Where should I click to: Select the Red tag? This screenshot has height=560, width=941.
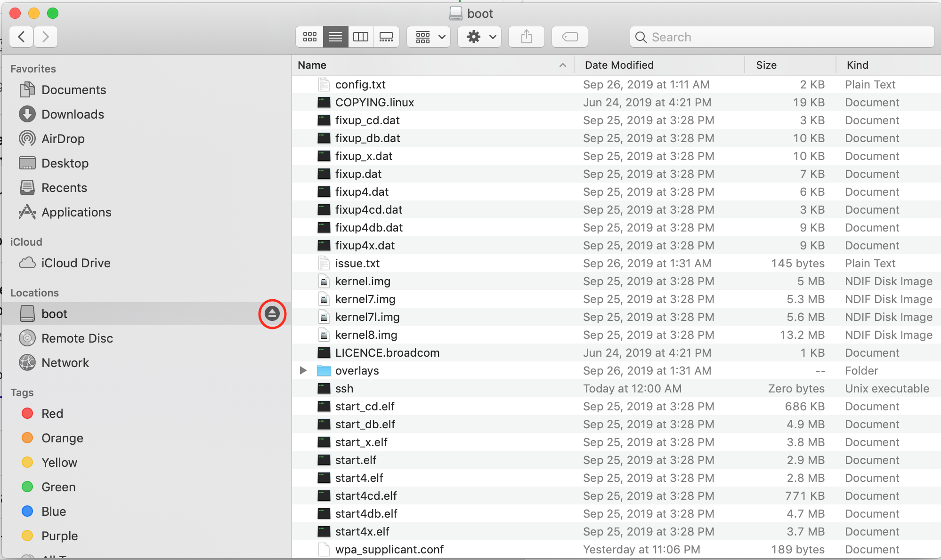[52, 414]
